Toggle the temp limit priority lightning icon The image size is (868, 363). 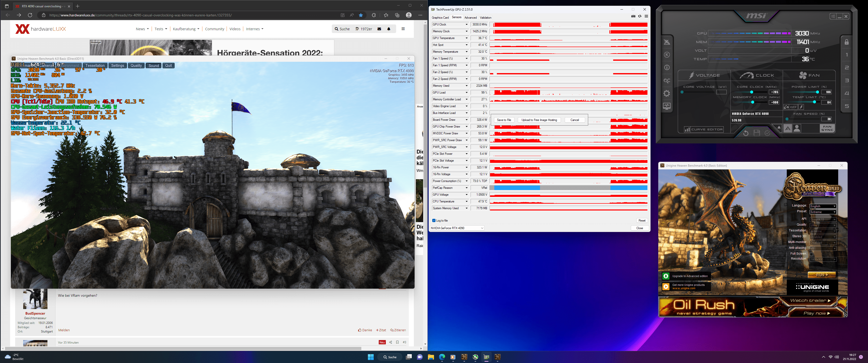(801, 107)
